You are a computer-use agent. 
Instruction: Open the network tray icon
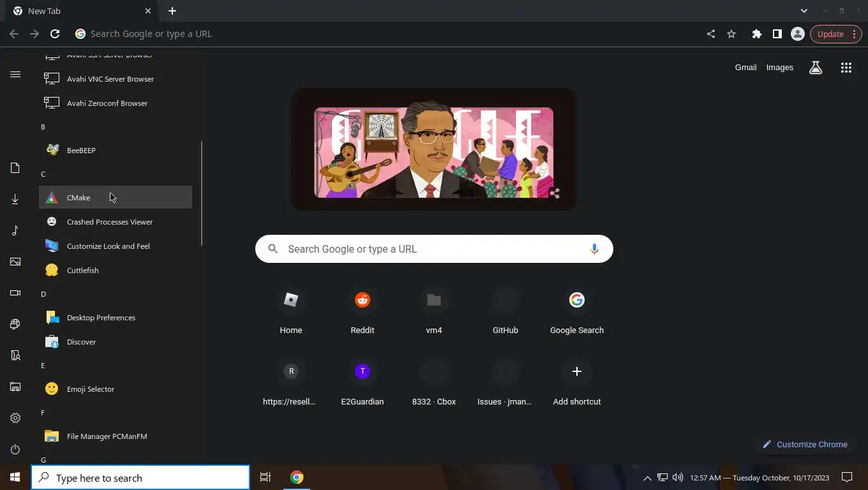click(662, 477)
